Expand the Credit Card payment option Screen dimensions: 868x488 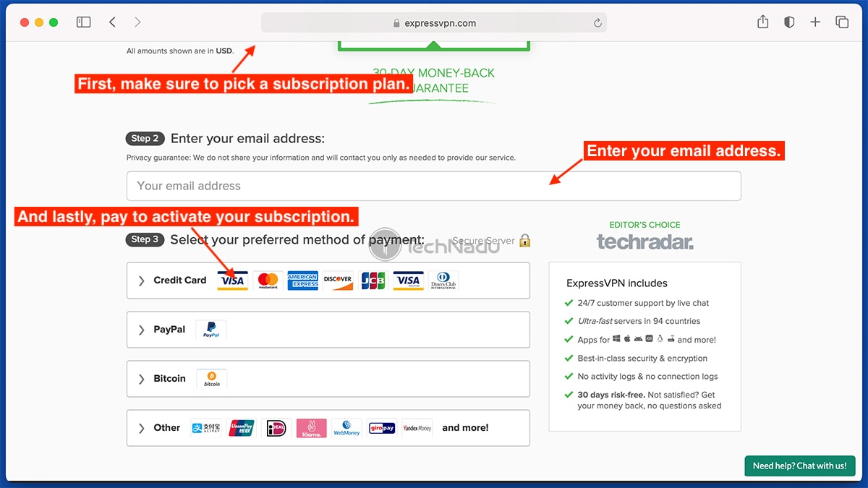click(x=328, y=281)
